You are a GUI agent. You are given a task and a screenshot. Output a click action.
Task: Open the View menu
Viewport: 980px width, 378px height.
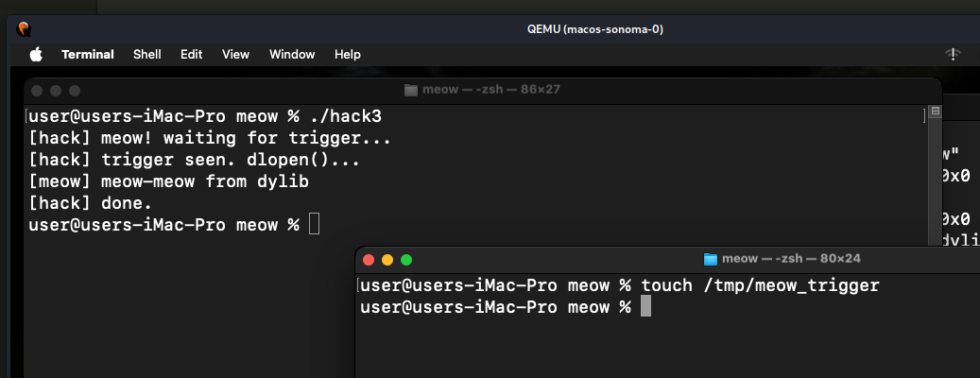coord(235,55)
